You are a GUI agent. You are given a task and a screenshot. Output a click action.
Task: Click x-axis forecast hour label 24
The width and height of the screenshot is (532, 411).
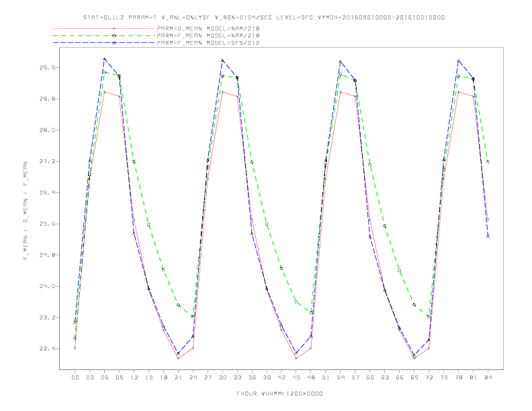click(x=193, y=377)
